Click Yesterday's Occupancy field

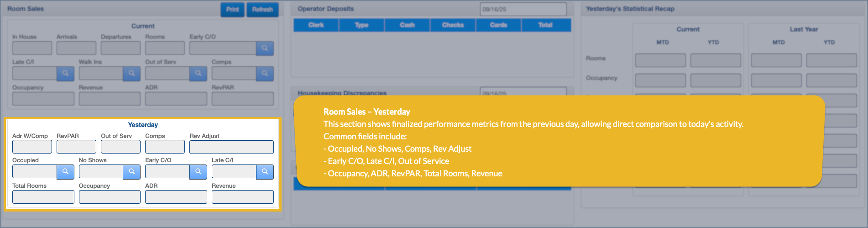pos(110,197)
